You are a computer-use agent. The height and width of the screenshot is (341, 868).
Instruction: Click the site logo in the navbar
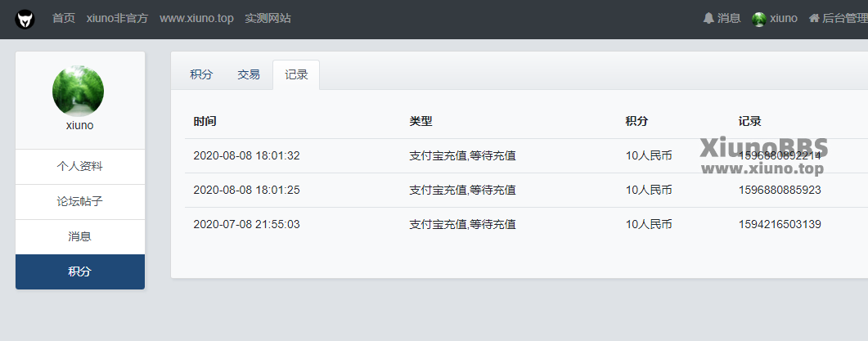(25, 20)
